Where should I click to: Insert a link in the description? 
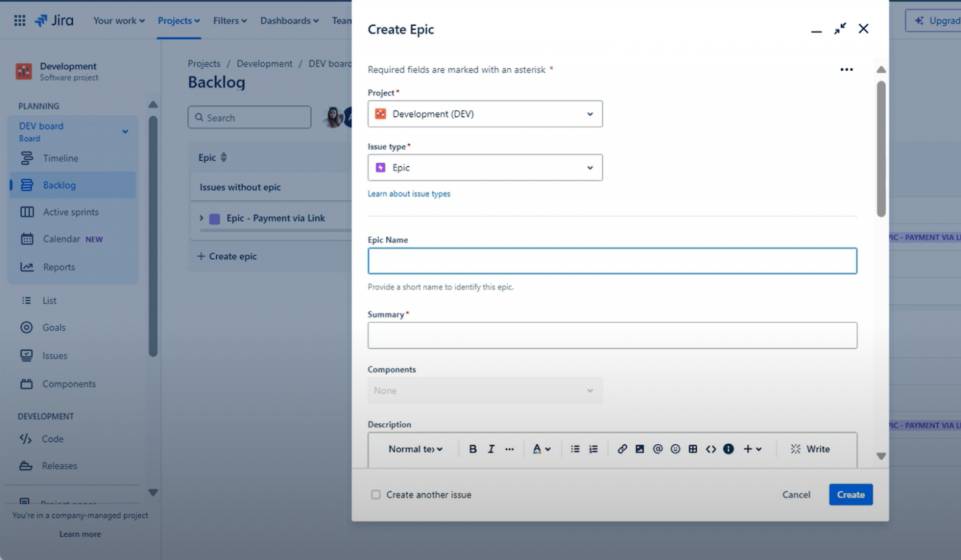click(622, 449)
